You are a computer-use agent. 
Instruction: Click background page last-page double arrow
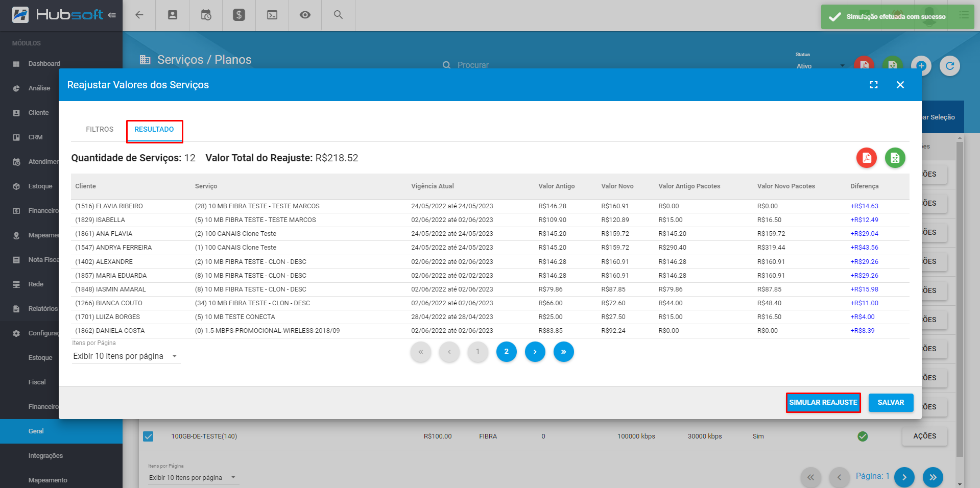click(933, 477)
